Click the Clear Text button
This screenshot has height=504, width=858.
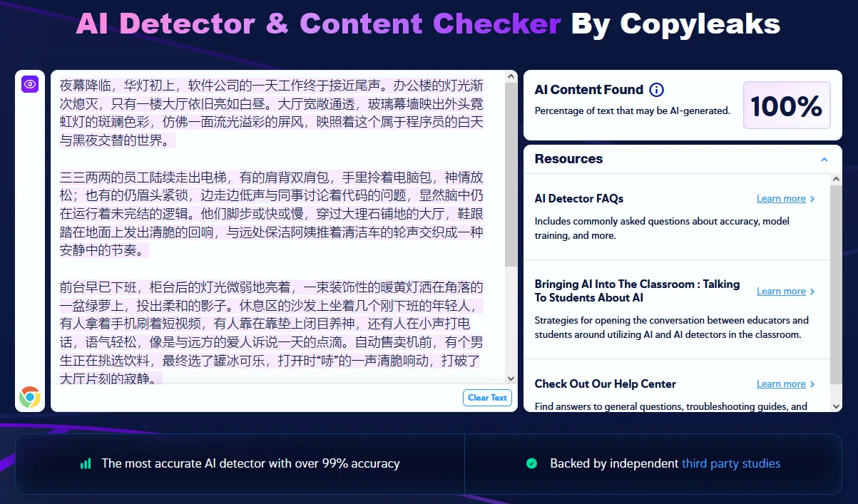(487, 398)
